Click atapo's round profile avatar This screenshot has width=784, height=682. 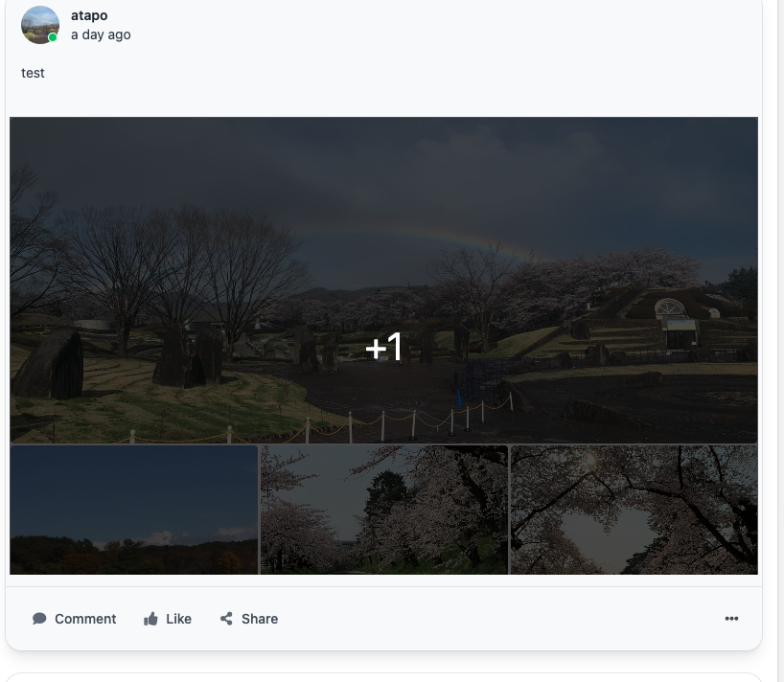(40, 25)
